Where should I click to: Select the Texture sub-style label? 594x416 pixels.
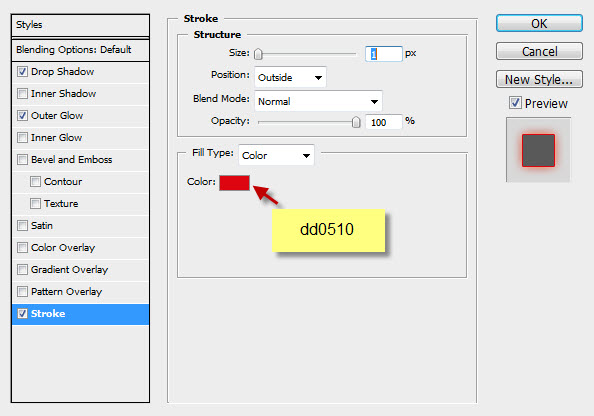point(61,203)
